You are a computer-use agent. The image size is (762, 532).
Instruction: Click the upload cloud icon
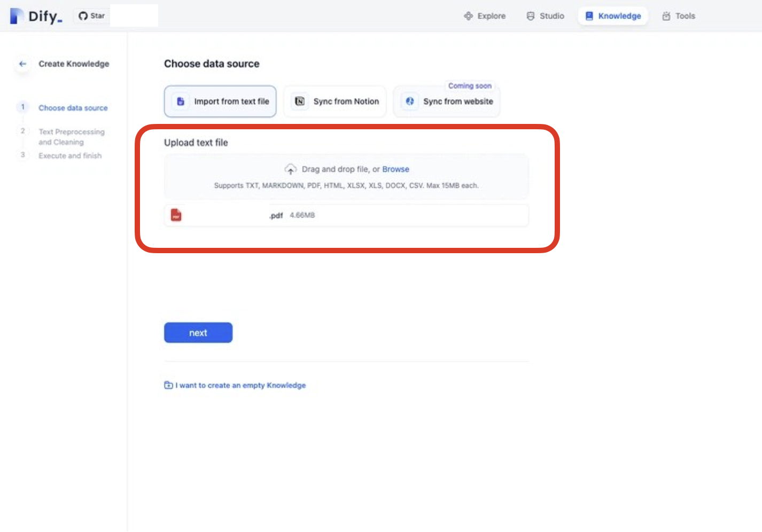click(290, 169)
